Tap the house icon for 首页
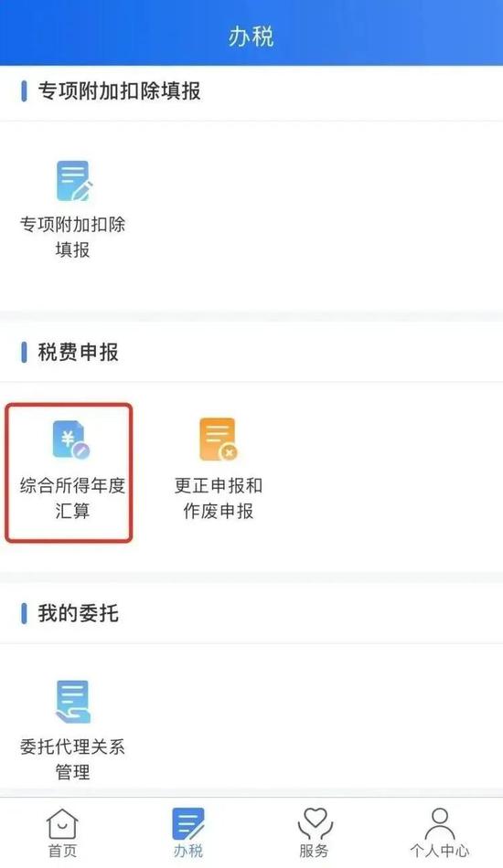 62,824
